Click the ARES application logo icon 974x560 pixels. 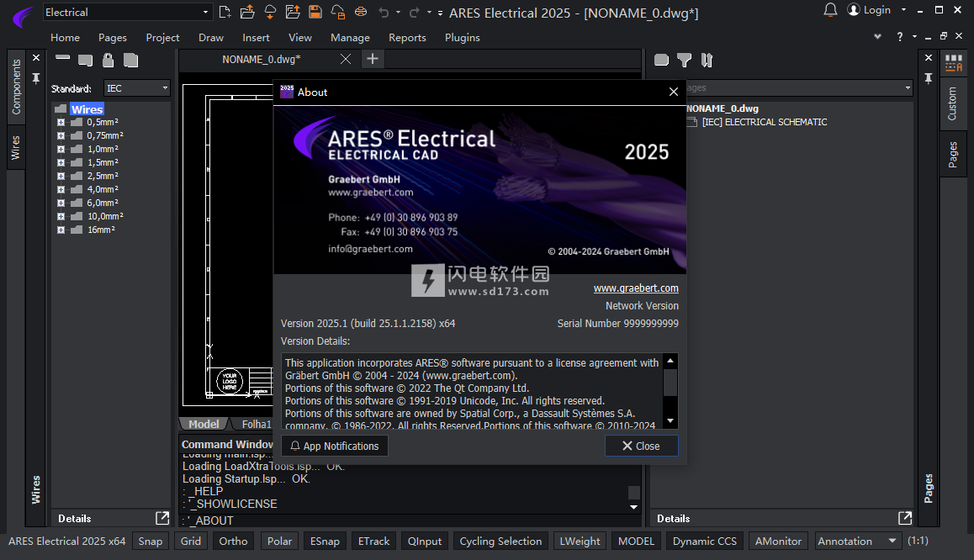pos(23,16)
